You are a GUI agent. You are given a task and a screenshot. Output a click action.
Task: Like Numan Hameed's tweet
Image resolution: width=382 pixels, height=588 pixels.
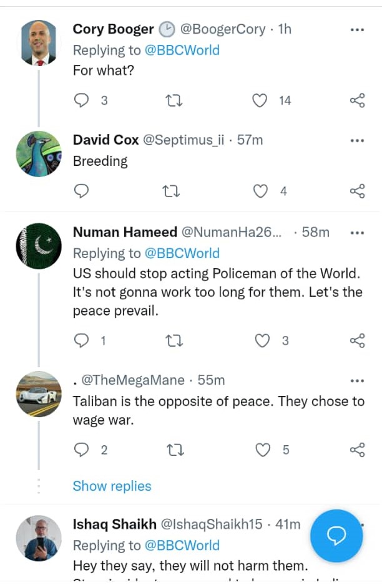(263, 340)
